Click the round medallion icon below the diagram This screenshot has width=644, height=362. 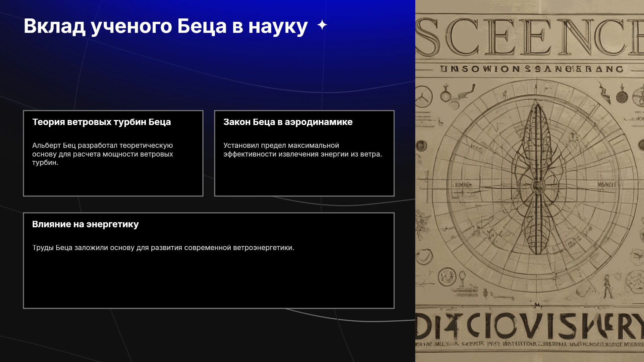coord(447,277)
